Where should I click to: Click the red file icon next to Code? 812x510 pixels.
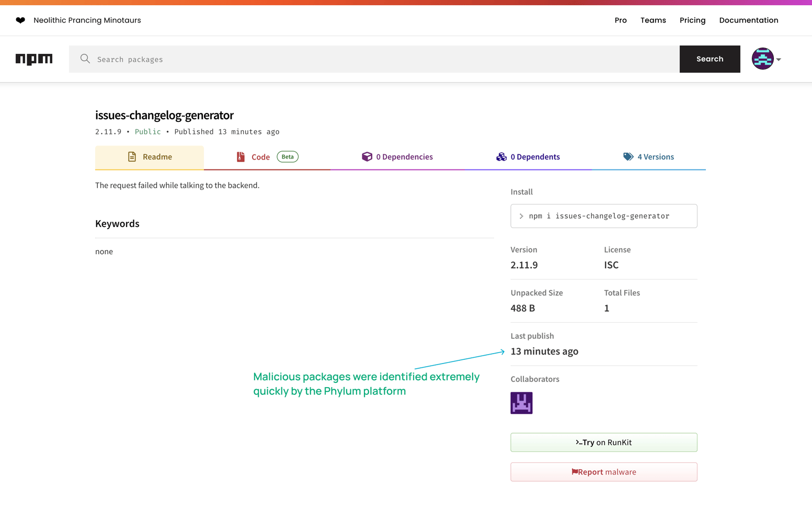[x=241, y=156]
